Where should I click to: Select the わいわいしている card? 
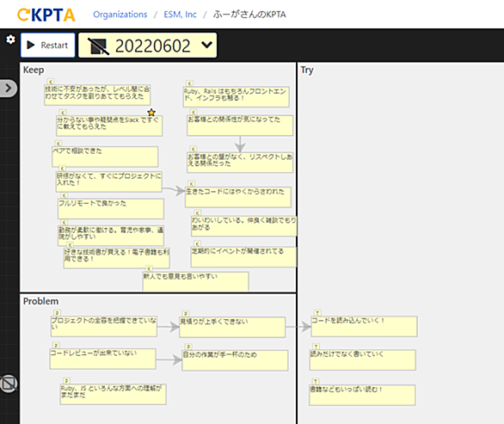tap(244, 226)
